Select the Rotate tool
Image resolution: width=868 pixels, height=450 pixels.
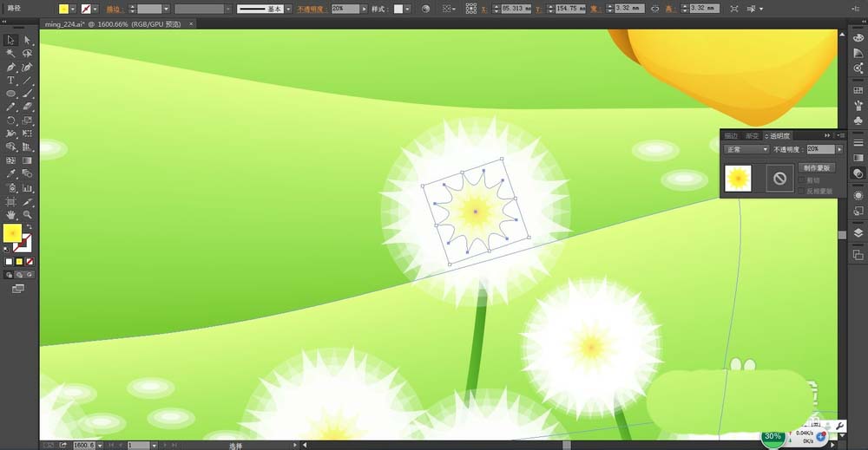point(10,120)
